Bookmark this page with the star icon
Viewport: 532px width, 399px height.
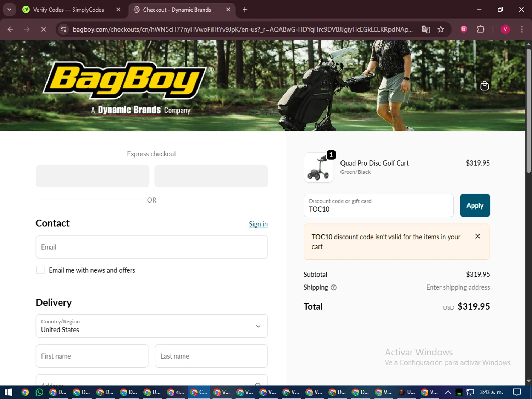pyautogui.click(x=440, y=29)
